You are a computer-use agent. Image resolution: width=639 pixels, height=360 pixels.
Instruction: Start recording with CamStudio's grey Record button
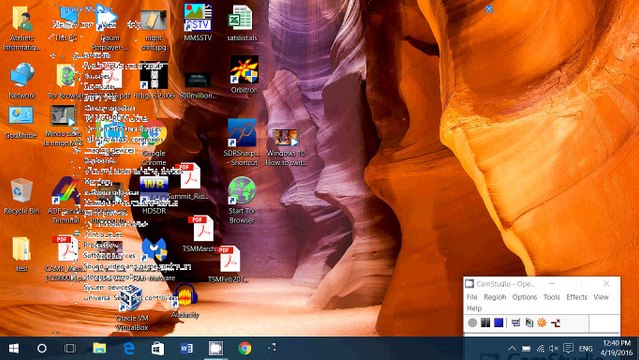tap(472, 323)
